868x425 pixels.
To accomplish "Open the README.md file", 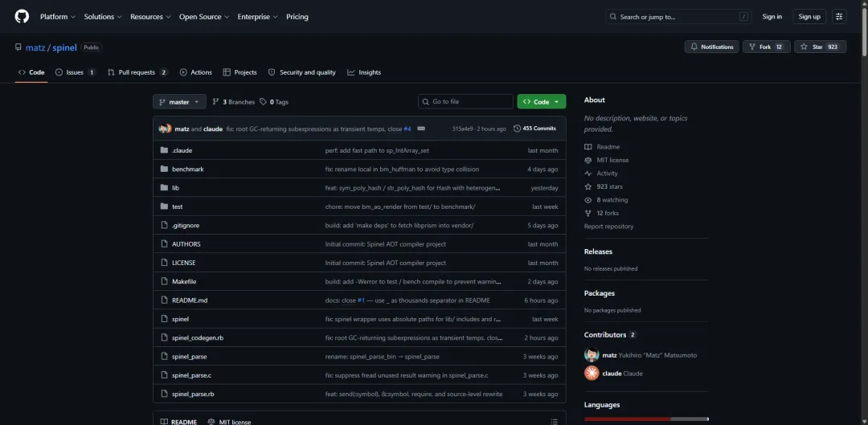I will pos(190,300).
